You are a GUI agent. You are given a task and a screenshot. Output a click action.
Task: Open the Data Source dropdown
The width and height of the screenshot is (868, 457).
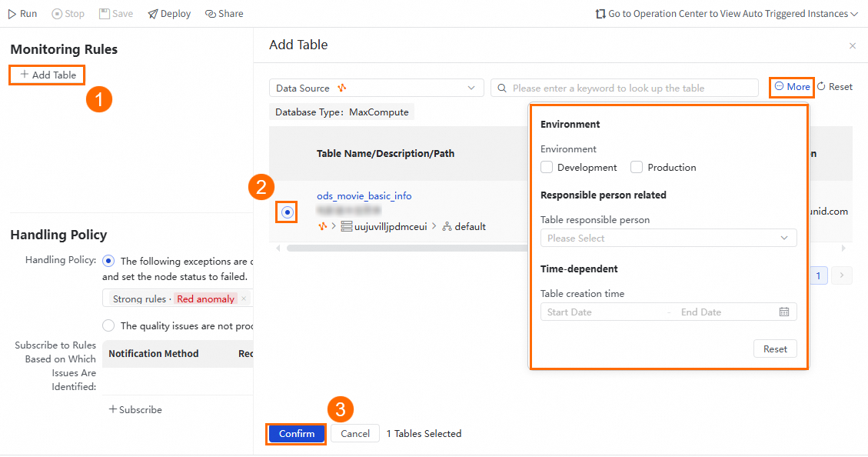pyautogui.click(x=377, y=88)
